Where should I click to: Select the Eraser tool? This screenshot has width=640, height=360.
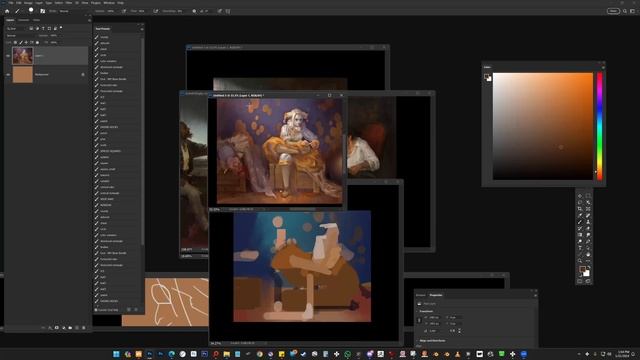tap(588, 228)
